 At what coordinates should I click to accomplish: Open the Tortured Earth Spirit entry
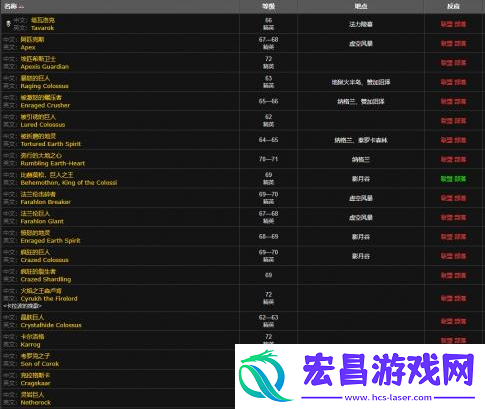(x=51, y=144)
